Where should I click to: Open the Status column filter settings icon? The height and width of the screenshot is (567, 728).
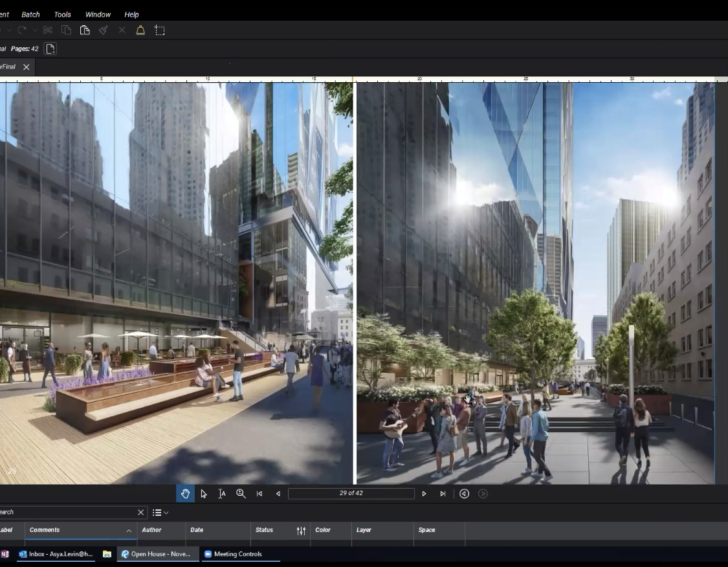pyautogui.click(x=301, y=531)
